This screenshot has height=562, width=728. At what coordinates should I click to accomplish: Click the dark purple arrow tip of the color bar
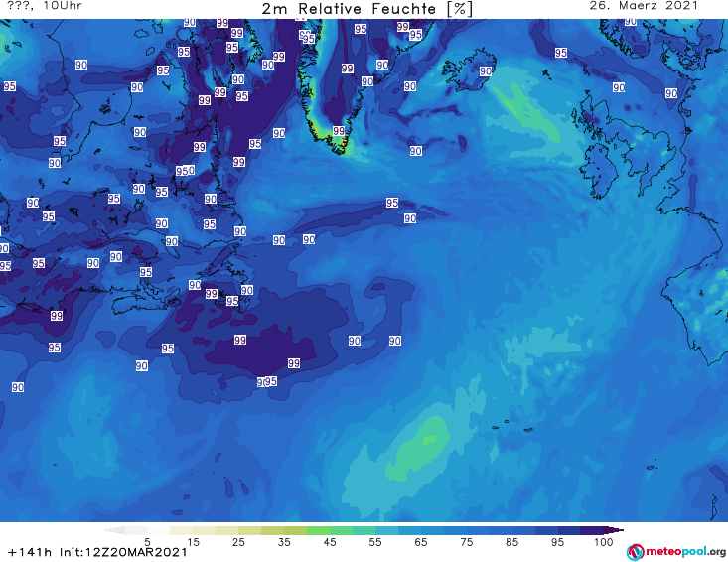click(614, 530)
